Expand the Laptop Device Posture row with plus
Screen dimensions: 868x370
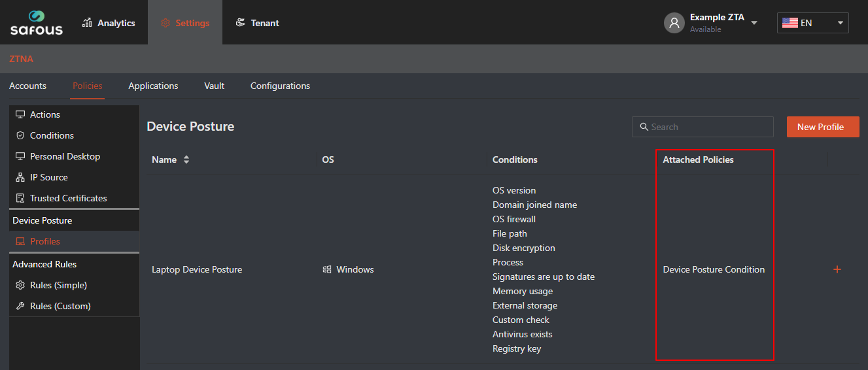(x=837, y=269)
